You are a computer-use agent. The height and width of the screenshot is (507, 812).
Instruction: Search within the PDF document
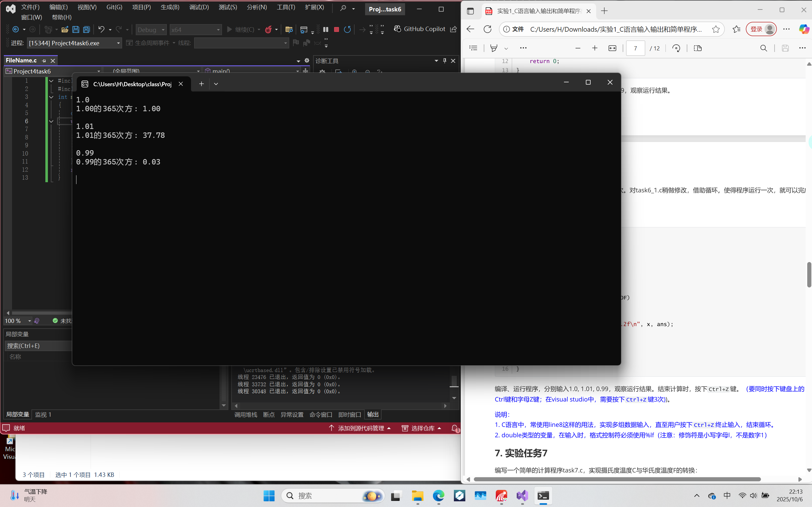pyautogui.click(x=763, y=48)
